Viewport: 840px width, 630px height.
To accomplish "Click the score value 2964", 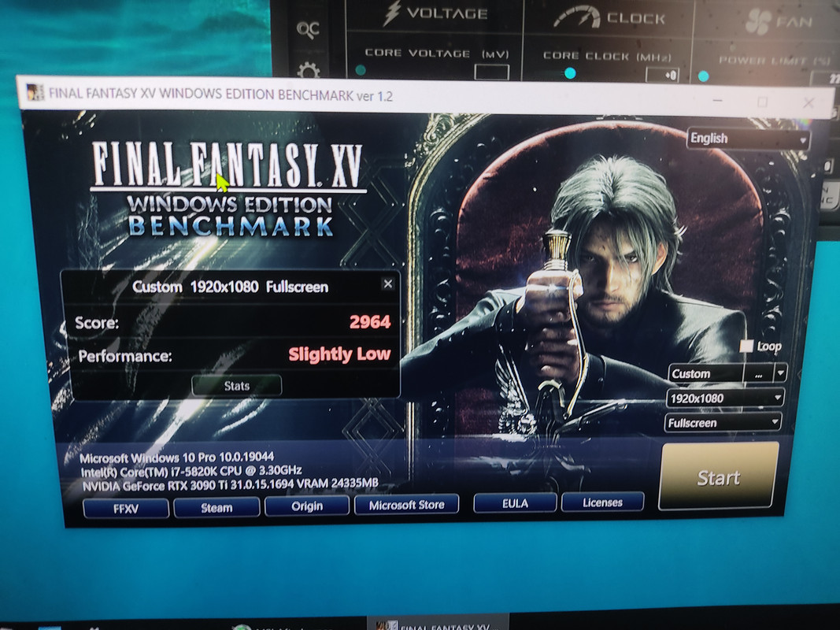I will 370,321.
